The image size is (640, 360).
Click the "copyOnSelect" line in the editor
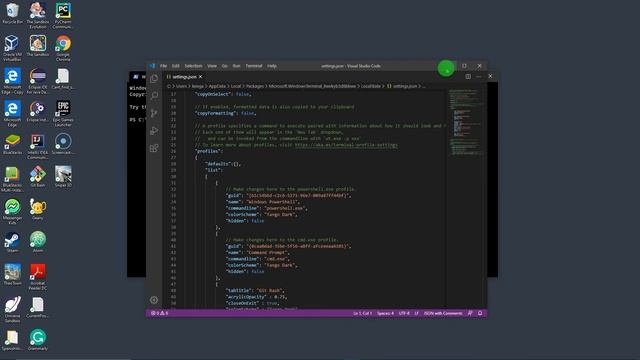(x=223, y=94)
